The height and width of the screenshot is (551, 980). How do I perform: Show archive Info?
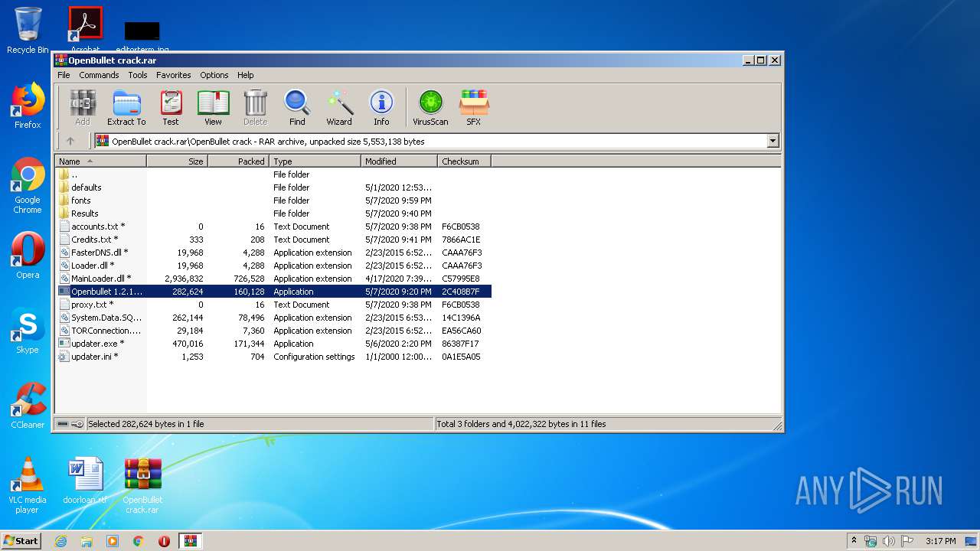(381, 107)
